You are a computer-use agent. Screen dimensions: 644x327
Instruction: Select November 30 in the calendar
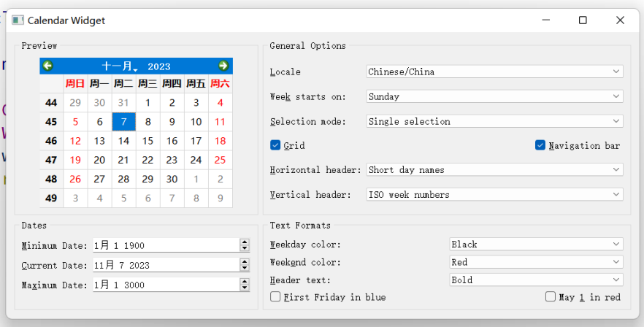point(172,179)
